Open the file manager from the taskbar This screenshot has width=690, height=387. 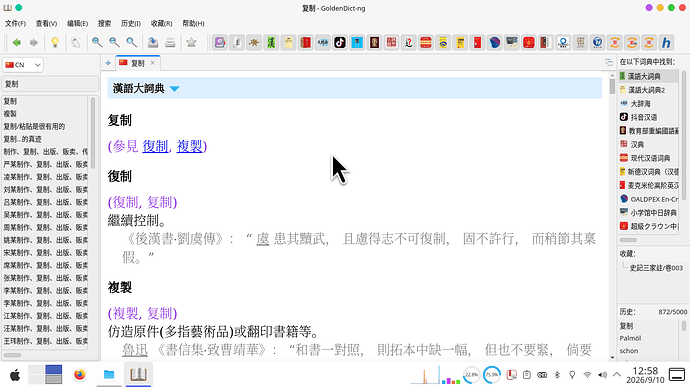coord(109,375)
